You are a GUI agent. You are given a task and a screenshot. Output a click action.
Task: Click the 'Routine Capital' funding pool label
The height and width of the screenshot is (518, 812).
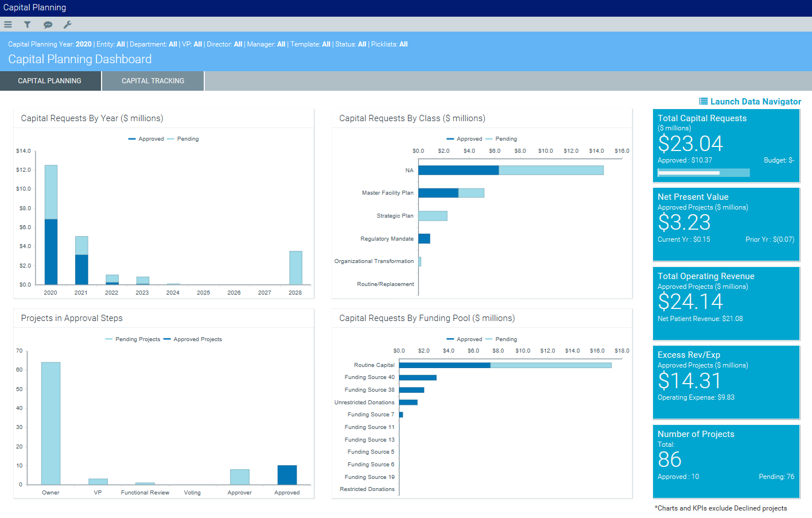coord(374,365)
